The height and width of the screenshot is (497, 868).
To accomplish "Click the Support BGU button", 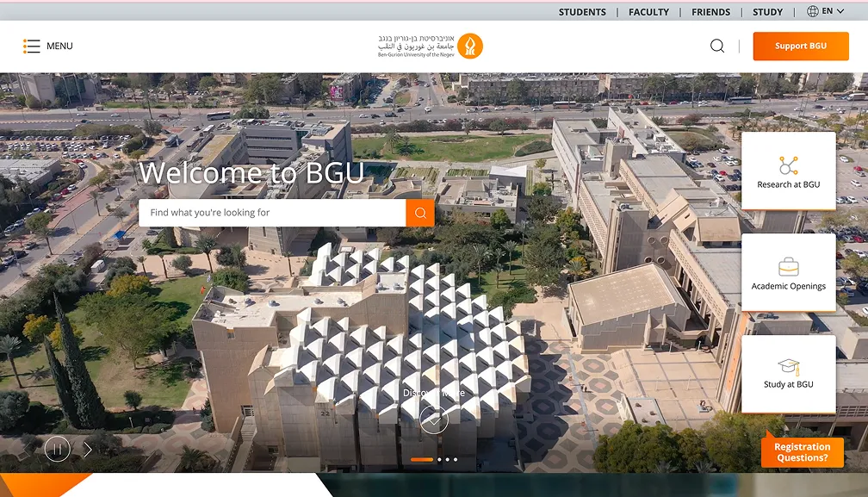I will pyautogui.click(x=801, y=46).
